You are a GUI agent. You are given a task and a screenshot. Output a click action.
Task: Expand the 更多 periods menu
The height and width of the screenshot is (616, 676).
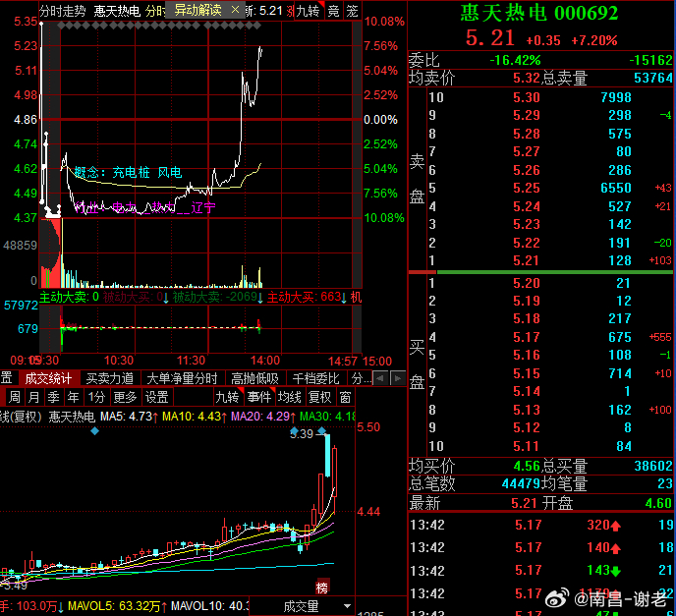tap(125, 397)
